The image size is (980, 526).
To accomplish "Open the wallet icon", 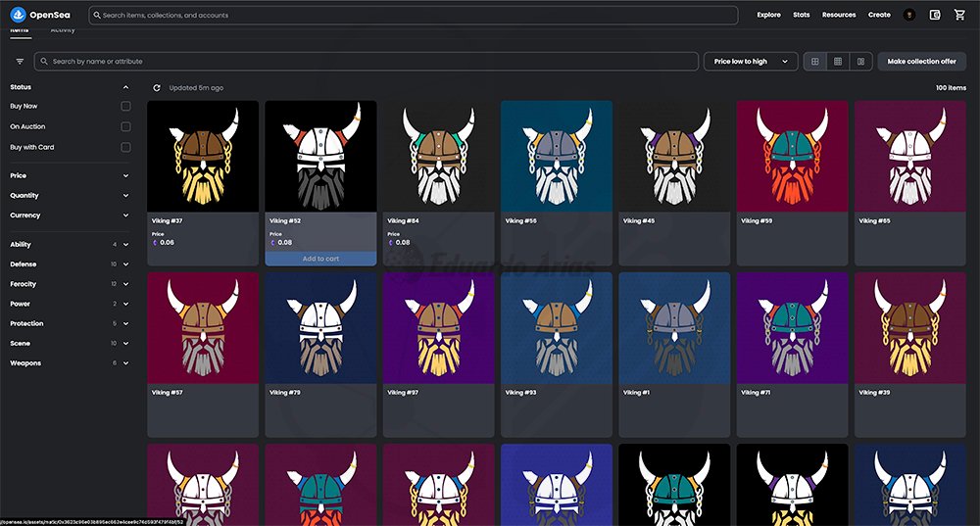I will tap(934, 15).
